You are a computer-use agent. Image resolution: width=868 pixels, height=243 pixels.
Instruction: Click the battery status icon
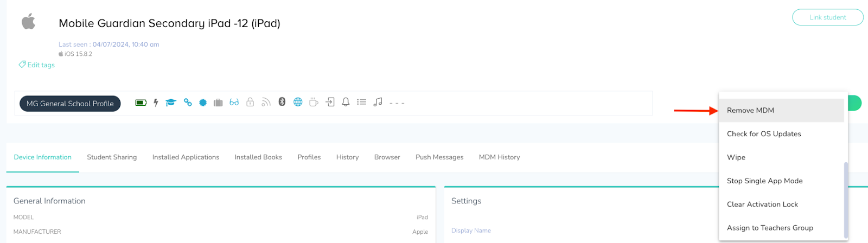click(141, 103)
